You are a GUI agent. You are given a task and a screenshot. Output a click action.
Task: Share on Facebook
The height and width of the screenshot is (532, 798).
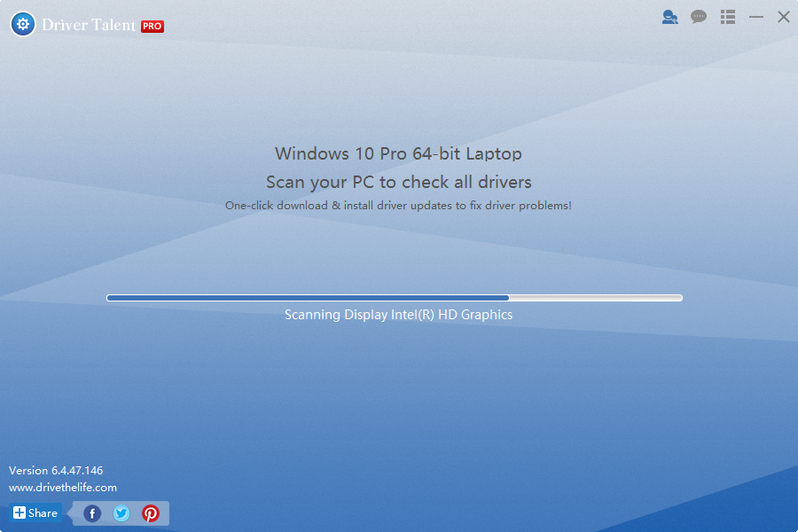(92, 513)
